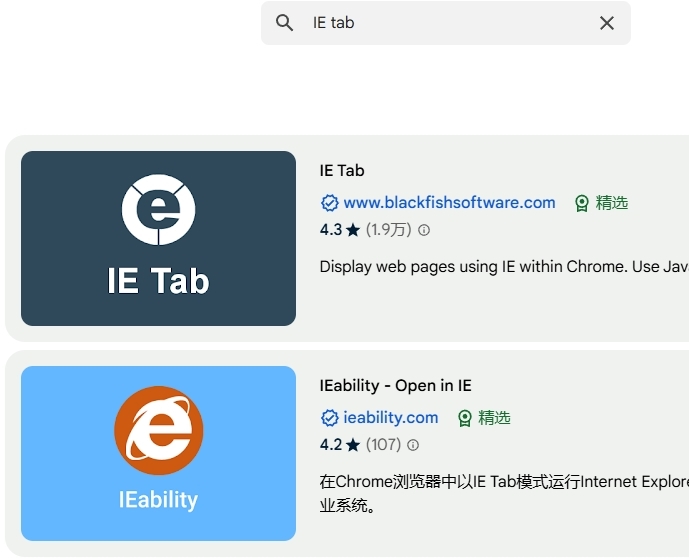The image size is (689, 558).
Task: Open the IE Tab extension thumbnail
Action: pyautogui.click(x=158, y=239)
